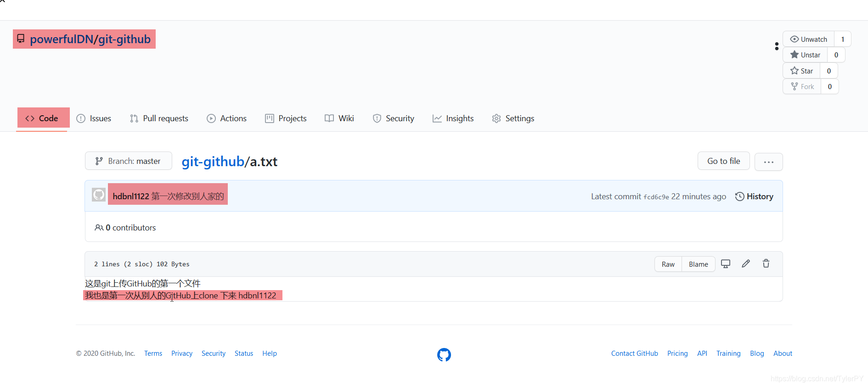Viewport: 868px width, 387px height.
Task: Open the hdbnl1122 author name
Action: 131,196
